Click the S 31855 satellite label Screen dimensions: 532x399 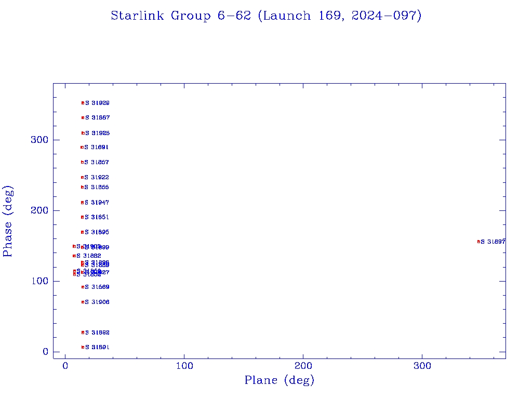tap(97, 187)
